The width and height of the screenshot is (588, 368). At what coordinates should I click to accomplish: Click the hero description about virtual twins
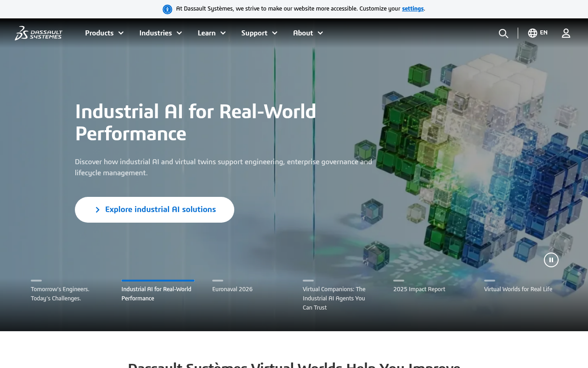click(x=224, y=167)
